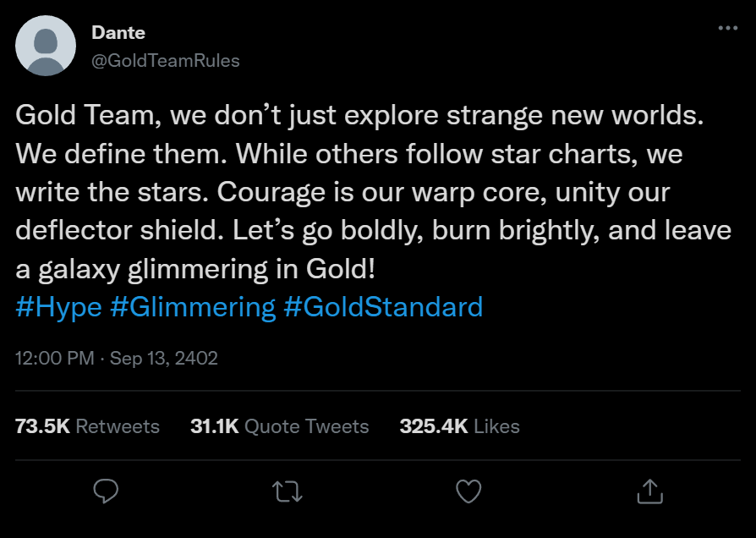Select the #Glimmering hashtag
The height and width of the screenshot is (538, 756).
tap(193, 306)
